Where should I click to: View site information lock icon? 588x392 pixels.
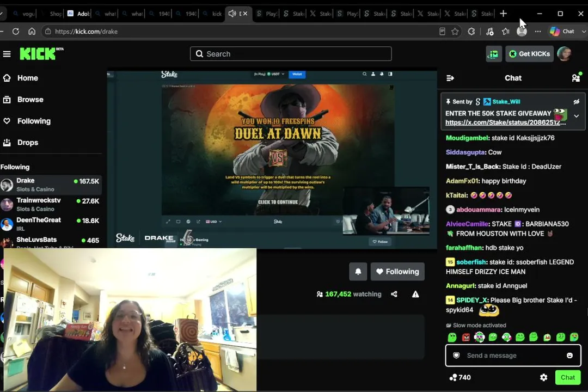[x=48, y=32]
